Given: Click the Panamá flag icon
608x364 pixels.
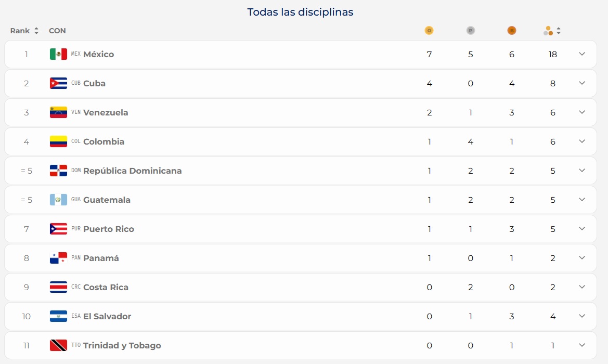Looking at the screenshot, I should coord(58,258).
